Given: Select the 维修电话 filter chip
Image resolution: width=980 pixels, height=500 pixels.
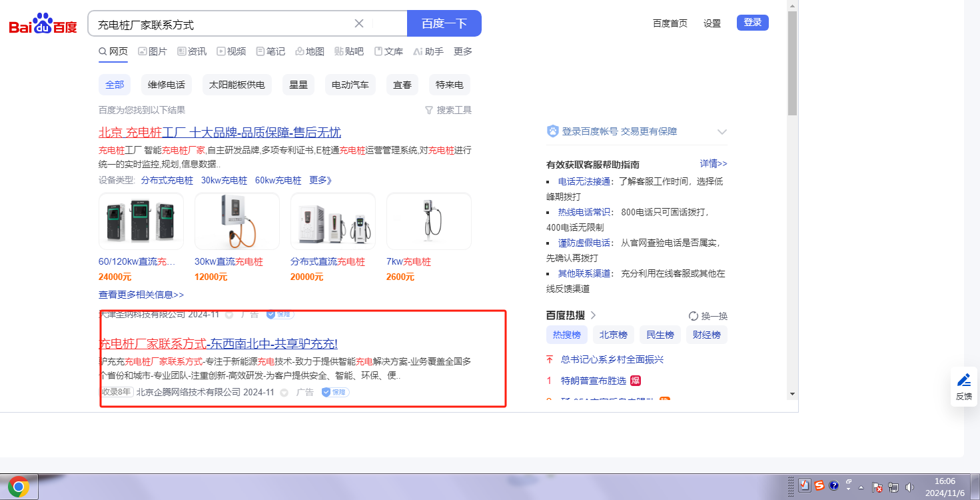Looking at the screenshot, I should coord(167,85).
